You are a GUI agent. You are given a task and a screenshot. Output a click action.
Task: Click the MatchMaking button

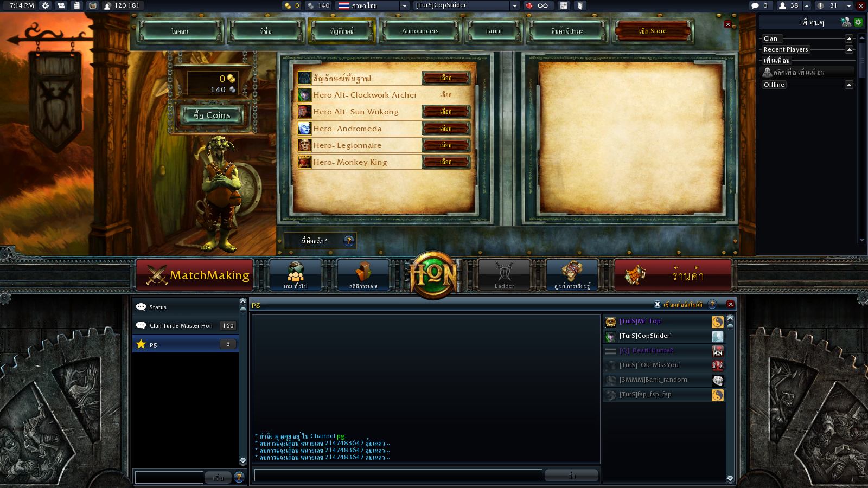[x=195, y=275]
